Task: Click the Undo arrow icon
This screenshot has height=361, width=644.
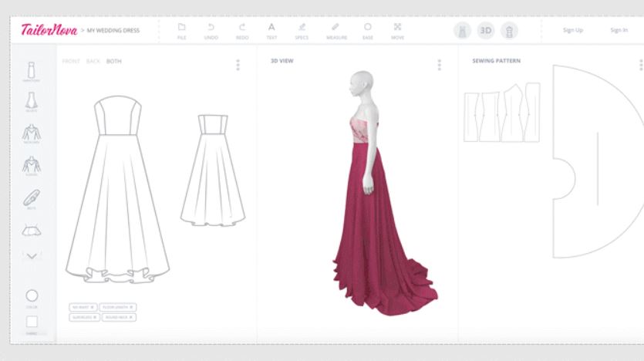Action: click(211, 27)
